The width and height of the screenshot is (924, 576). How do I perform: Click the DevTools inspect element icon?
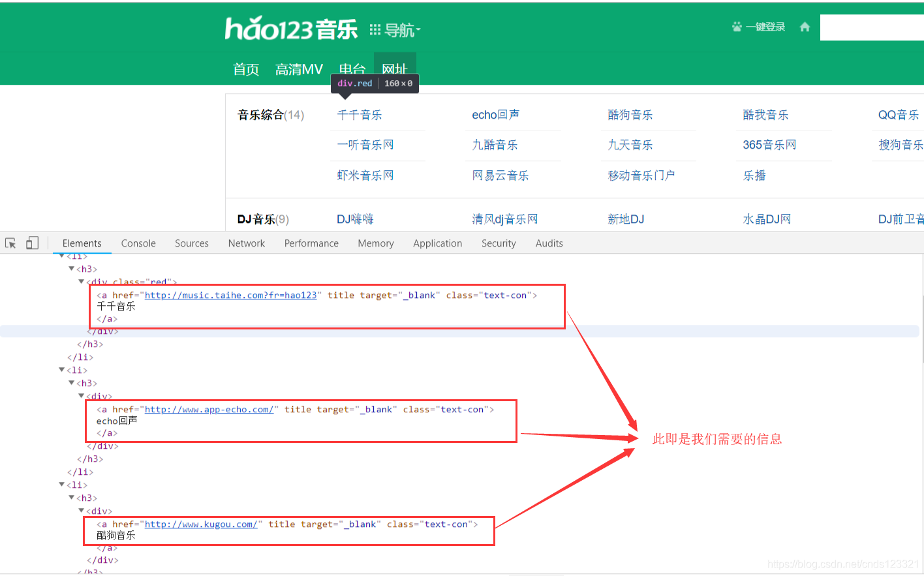coord(10,243)
